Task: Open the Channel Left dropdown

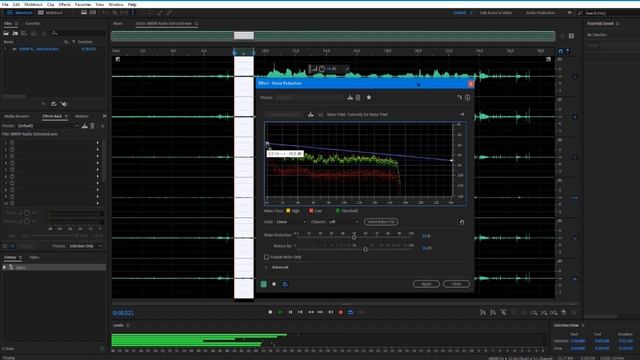Action: pos(344,222)
